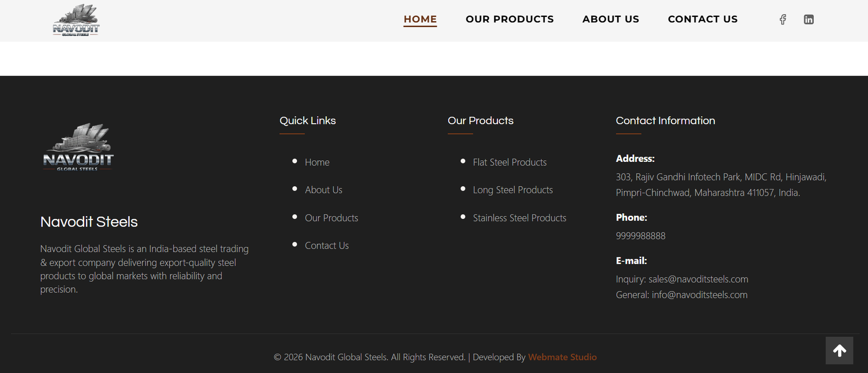Click the scroll-to-top arrow button
Screen dimensions: 868x373
coord(839,351)
